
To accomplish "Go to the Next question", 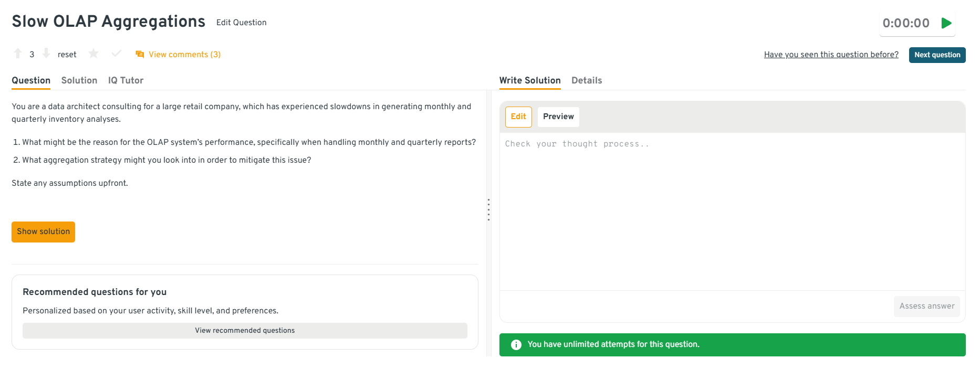I will [x=937, y=55].
